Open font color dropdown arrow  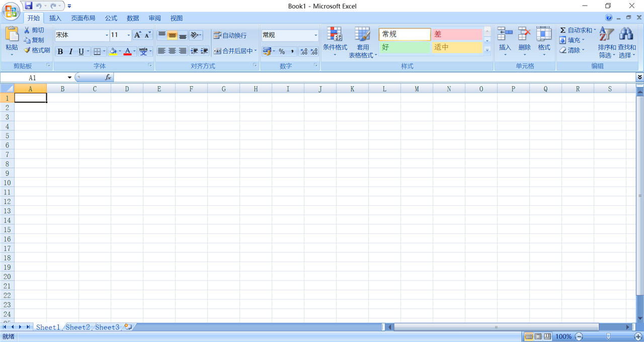coord(134,51)
